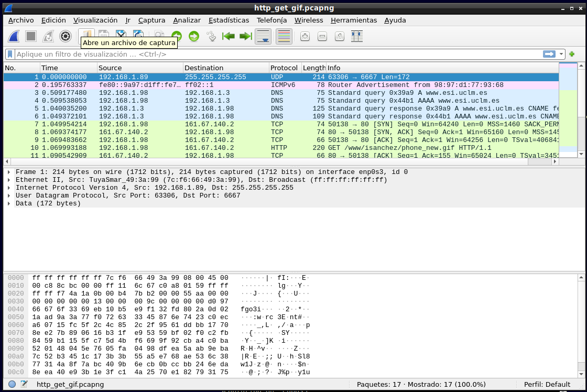Click the display filter bookmark icon
Screen dimensions: 587x392
10,55
